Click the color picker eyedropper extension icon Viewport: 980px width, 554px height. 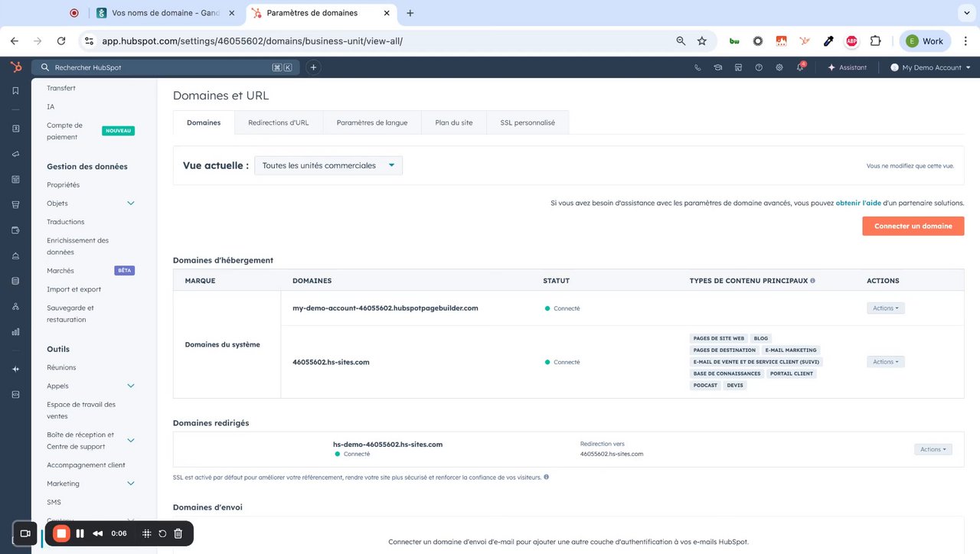point(828,41)
